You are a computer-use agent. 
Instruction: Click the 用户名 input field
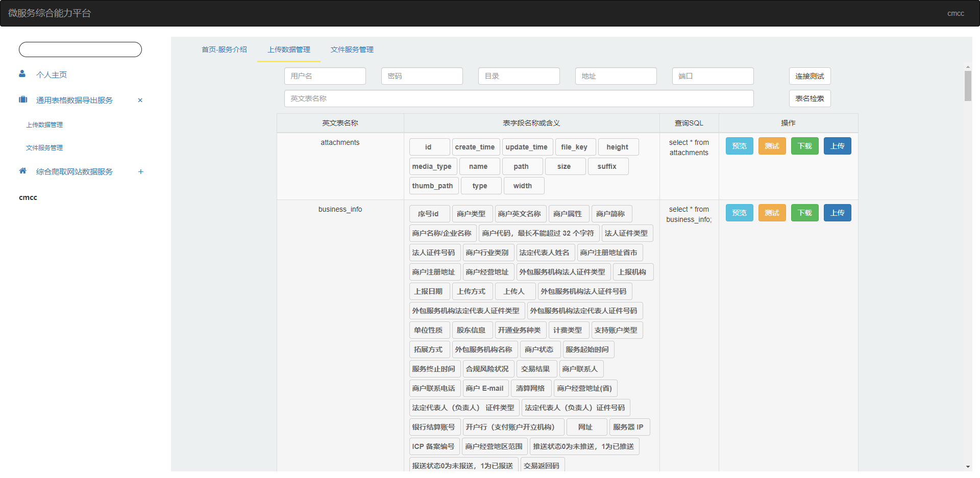point(325,76)
